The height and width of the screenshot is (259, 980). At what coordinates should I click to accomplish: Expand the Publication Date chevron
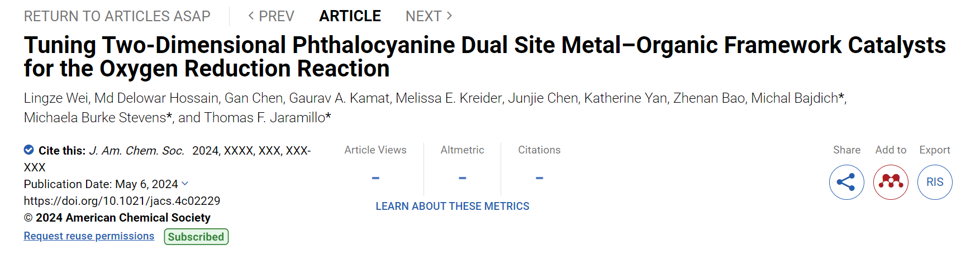185,184
